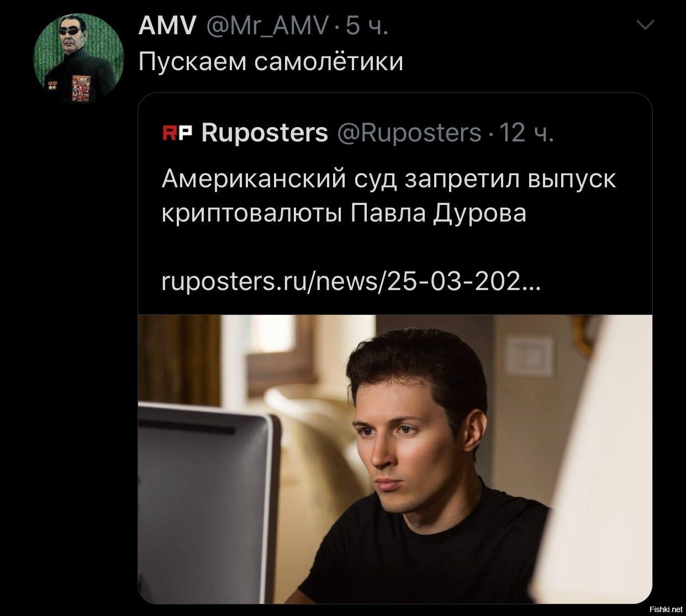Click the AMV display name
Image resolution: width=686 pixels, height=616 pixels.
(165, 26)
